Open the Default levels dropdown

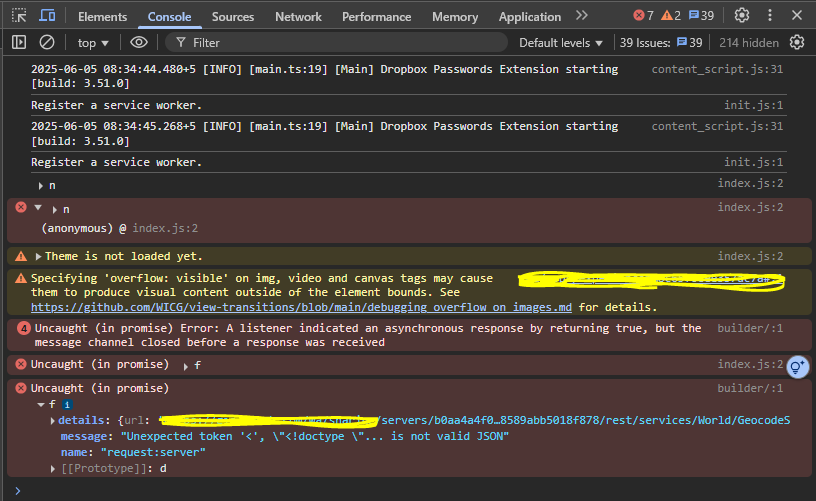pyautogui.click(x=561, y=43)
